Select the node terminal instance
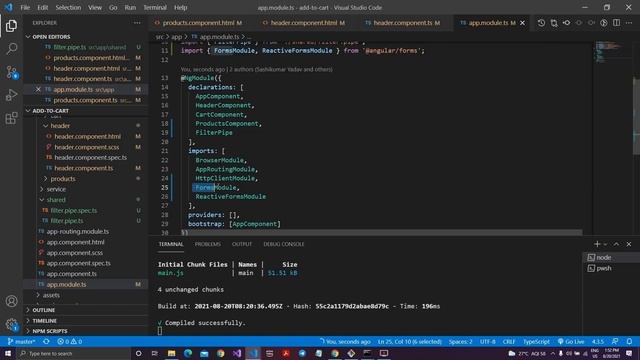640x360 pixels. [x=611, y=258]
